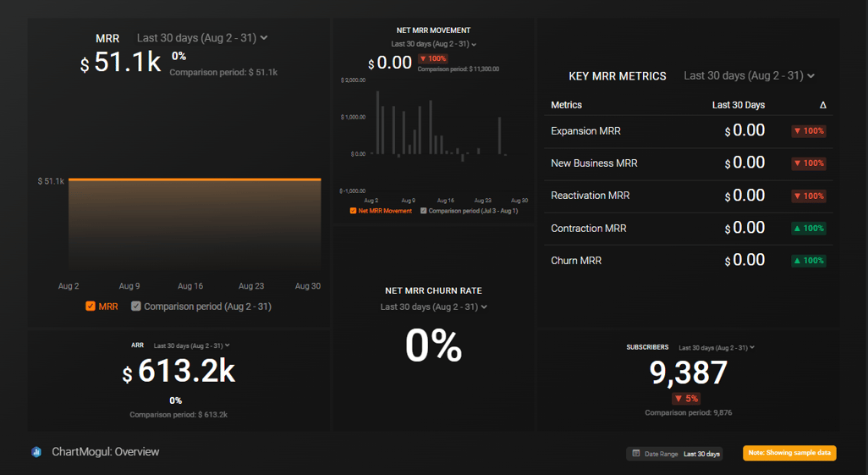This screenshot has width=868, height=475.
Task: Open the Net MRR Churn Rate period dropdown
Action: click(433, 307)
